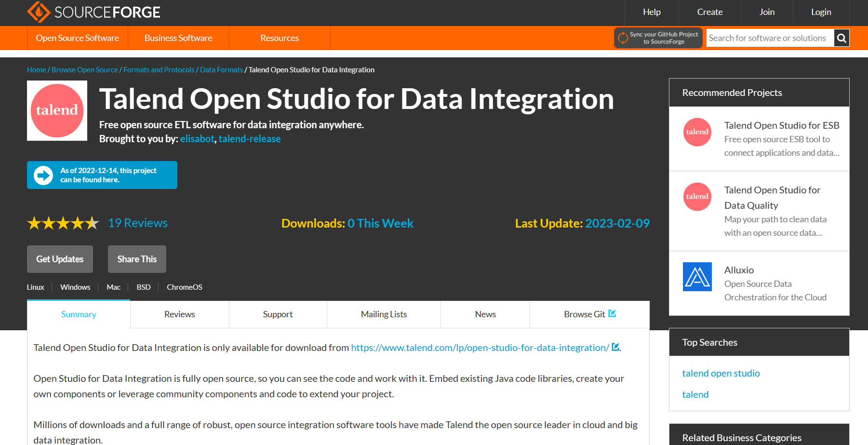Image resolution: width=868 pixels, height=445 pixels.
Task: Click the Alluxio project icon
Action: [x=697, y=277]
